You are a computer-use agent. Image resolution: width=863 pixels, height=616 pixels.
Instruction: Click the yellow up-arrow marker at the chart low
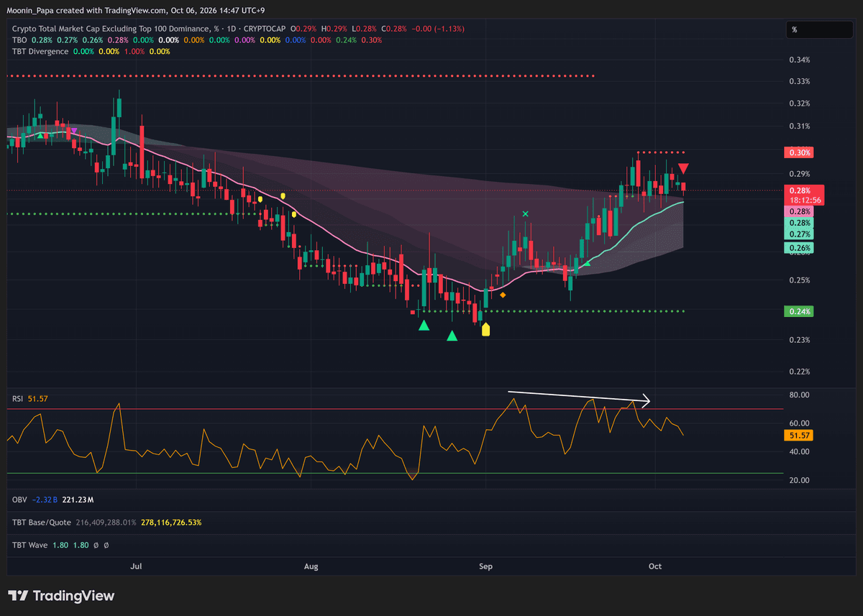coord(485,329)
